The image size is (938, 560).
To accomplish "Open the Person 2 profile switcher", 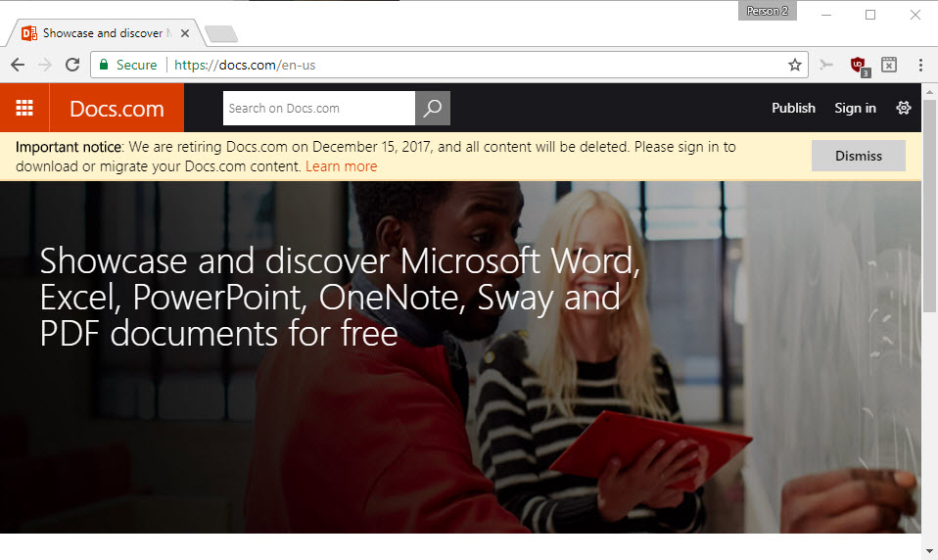I will (767, 11).
